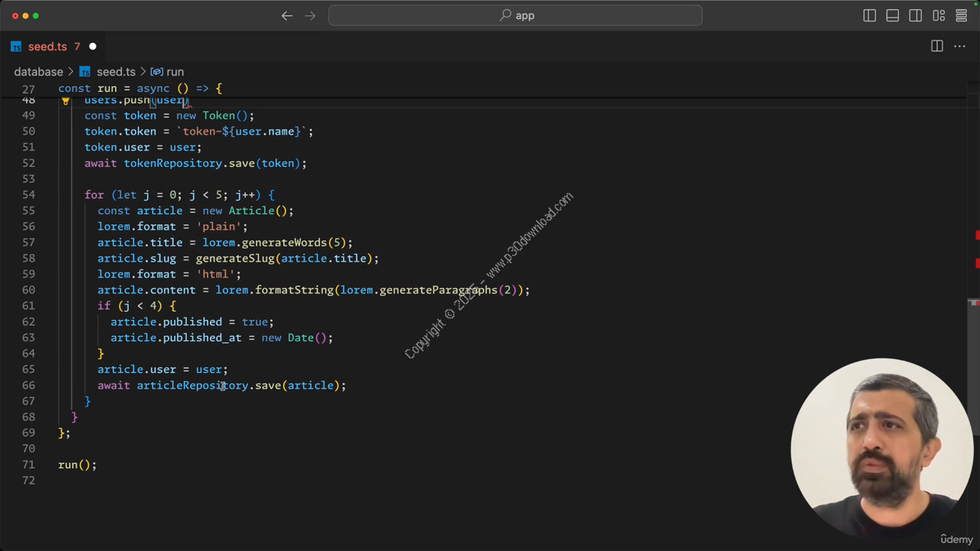Viewport: 980px width, 551px height.
Task: Click 'article.user' on line 65
Action: pos(137,370)
